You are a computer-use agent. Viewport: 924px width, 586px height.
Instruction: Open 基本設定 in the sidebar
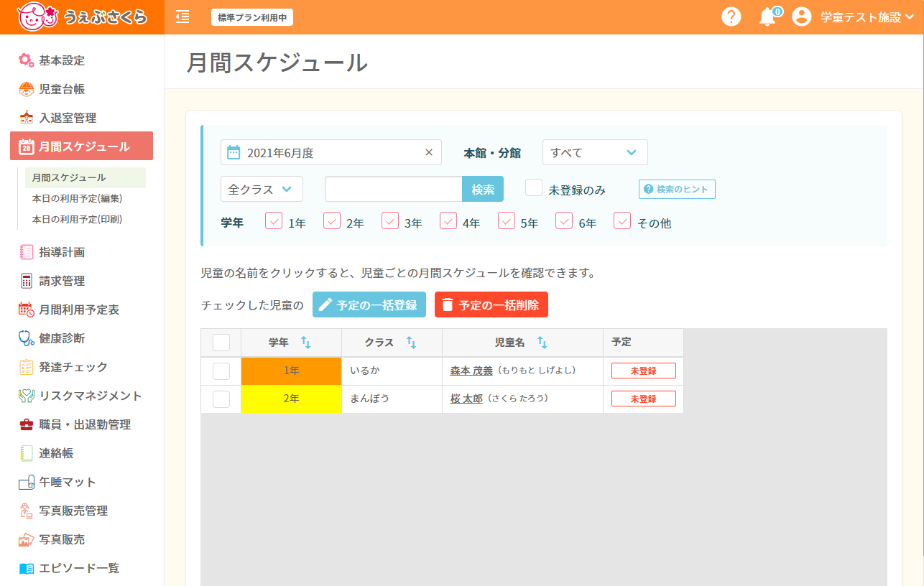62,60
